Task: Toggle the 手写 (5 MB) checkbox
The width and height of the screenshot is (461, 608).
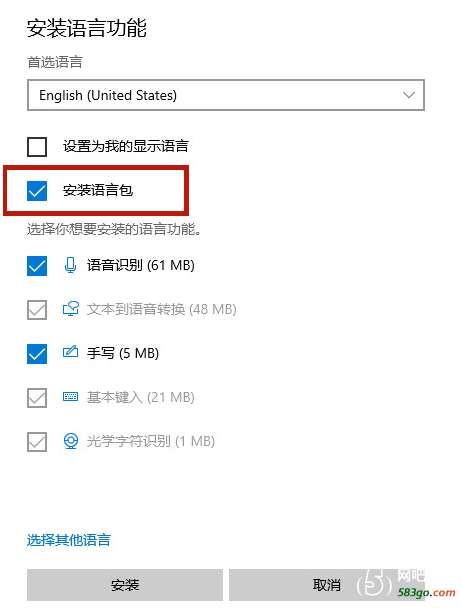Action: pos(37,354)
